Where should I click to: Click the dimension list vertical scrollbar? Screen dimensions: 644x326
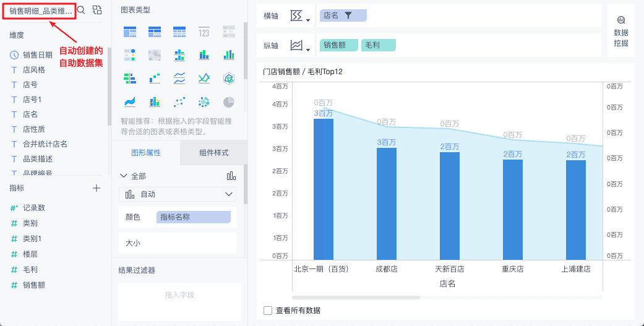[x=109, y=86]
